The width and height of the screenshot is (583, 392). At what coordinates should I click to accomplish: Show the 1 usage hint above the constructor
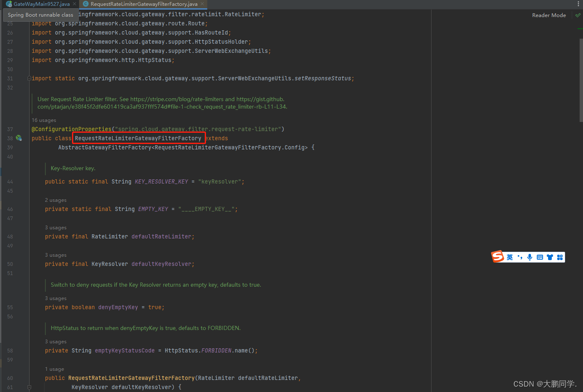(55, 369)
